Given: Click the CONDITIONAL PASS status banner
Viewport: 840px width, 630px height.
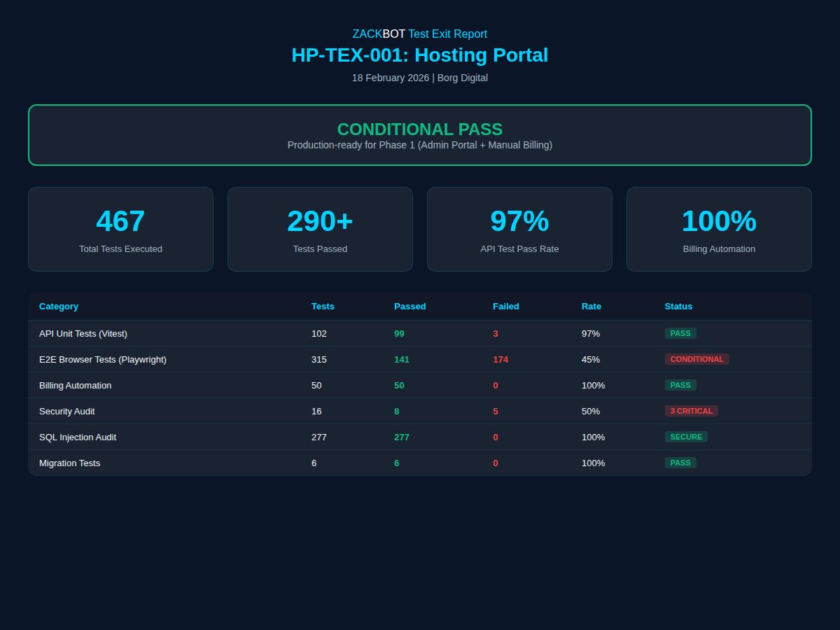Looking at the screenshot, I should coord(419,135).
